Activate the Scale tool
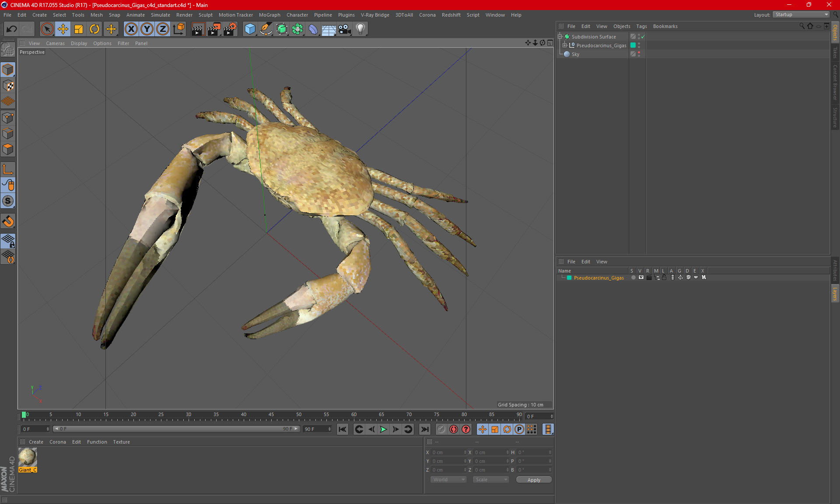This screenshot has height=504, width=840. pos(79,29)
